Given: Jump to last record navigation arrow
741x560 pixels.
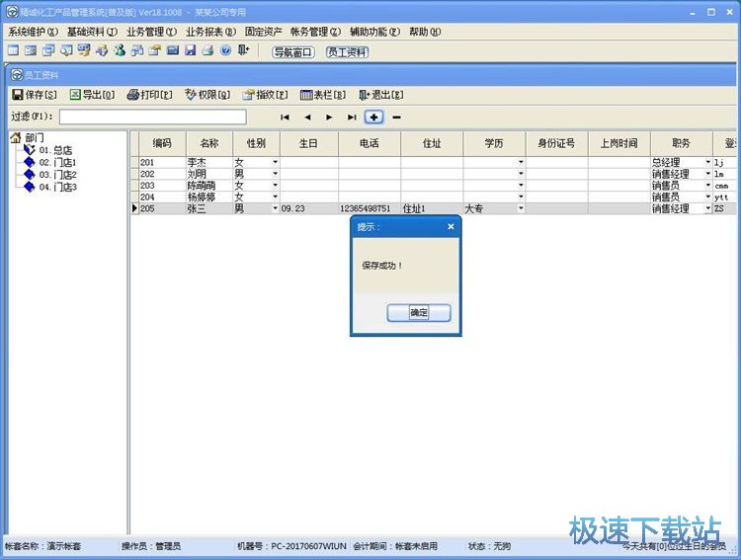Looking at the screenshot, I should click(352, 118).
